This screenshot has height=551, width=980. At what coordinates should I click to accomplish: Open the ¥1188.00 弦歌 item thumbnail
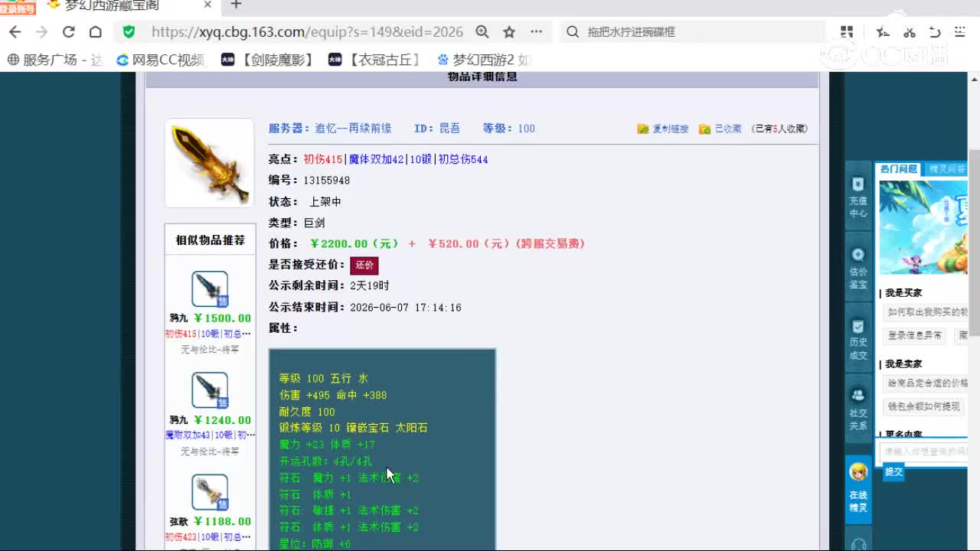pos(210,493)
